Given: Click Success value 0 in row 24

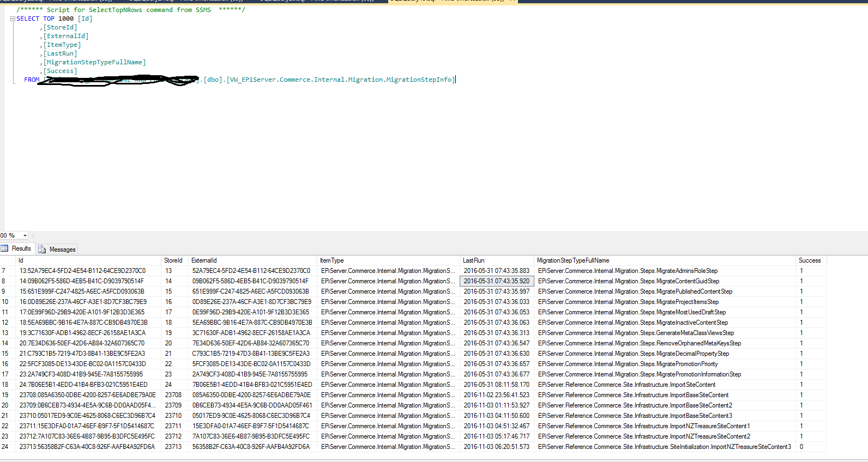Looking at the screenshot, I should point(811,447).
